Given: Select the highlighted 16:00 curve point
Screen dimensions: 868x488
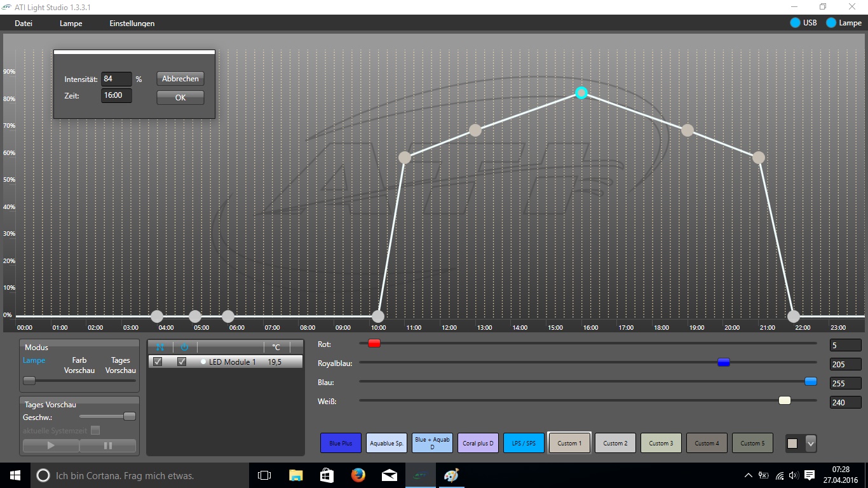Looking at the screenshot, I should coord(581,93).
